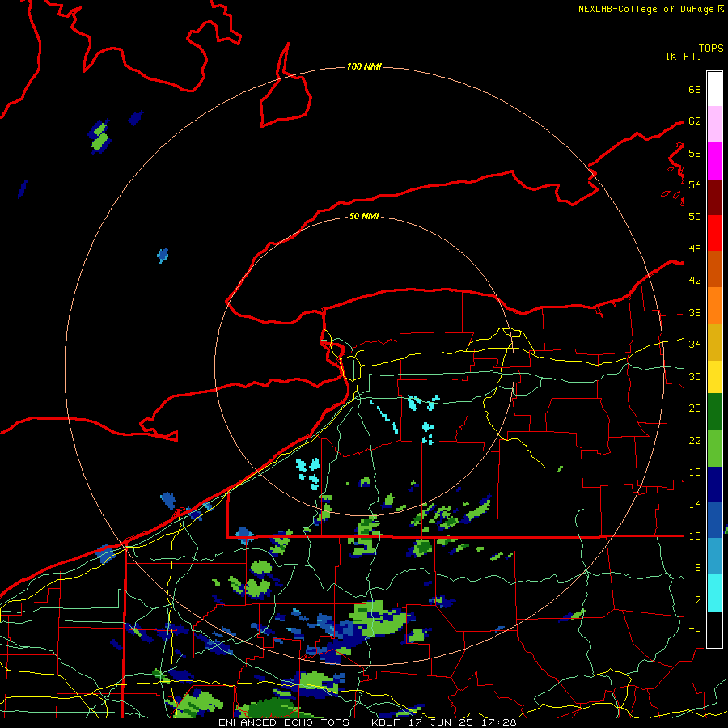Image resolution: width=728 pixels, height=728 pixels.
Task: Click the 26 scale value
Action: [x=695, y=408]
